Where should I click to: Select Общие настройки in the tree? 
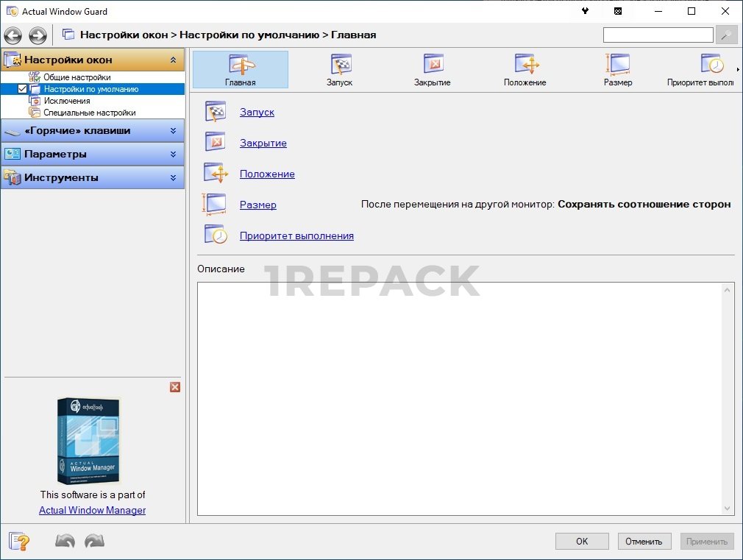tap(77, 77)
